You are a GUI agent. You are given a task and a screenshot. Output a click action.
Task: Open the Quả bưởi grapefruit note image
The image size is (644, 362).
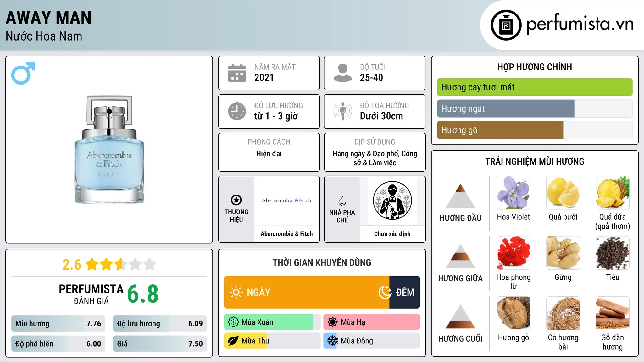tap(563, 193)
